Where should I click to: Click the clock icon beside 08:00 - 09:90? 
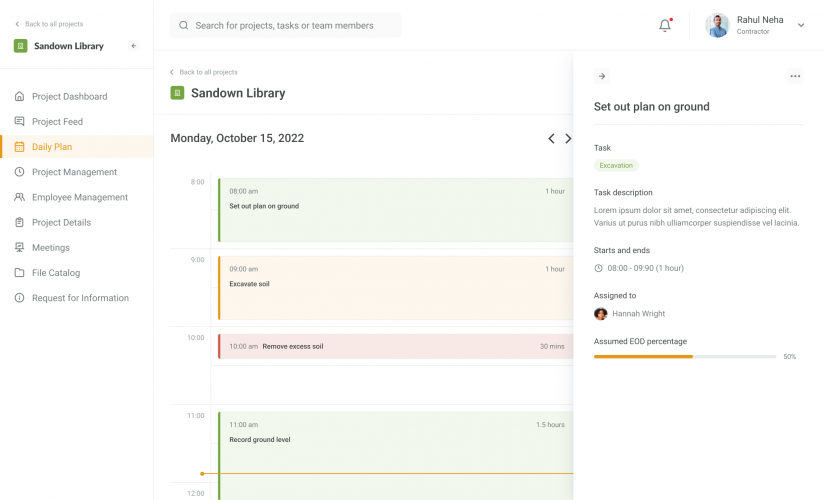(598, 268)
